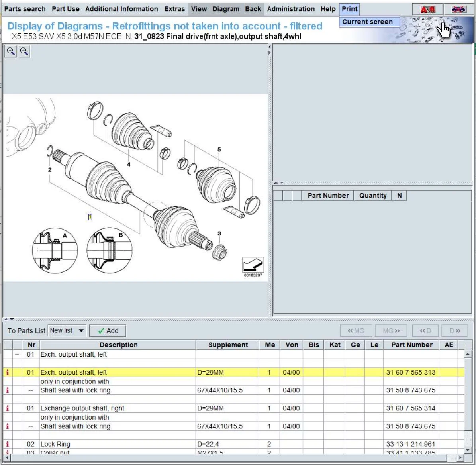Click the Description column header
476x465 pixels.
point(118,345)
